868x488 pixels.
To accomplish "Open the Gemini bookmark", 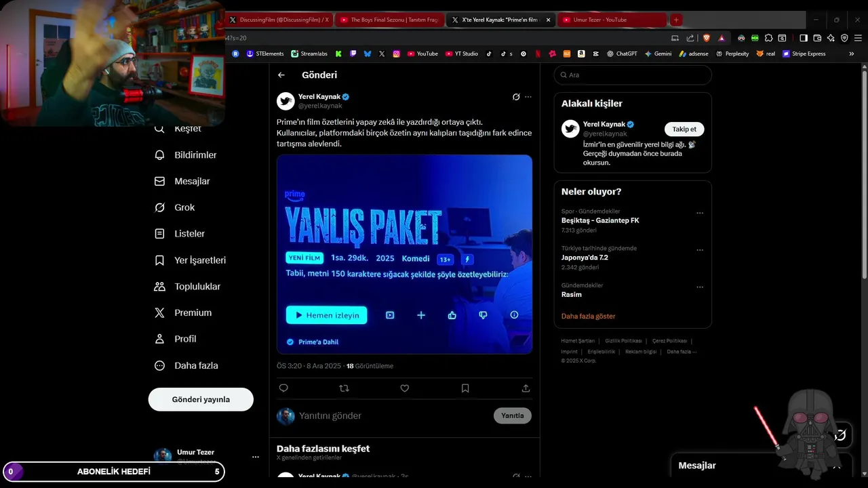I will click(x=658, y=54).
